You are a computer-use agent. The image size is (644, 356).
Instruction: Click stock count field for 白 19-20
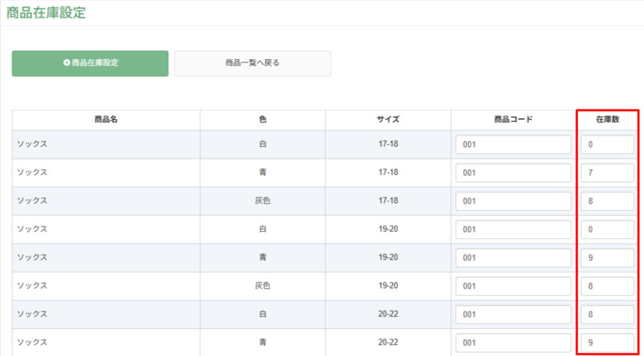(607, 230)
